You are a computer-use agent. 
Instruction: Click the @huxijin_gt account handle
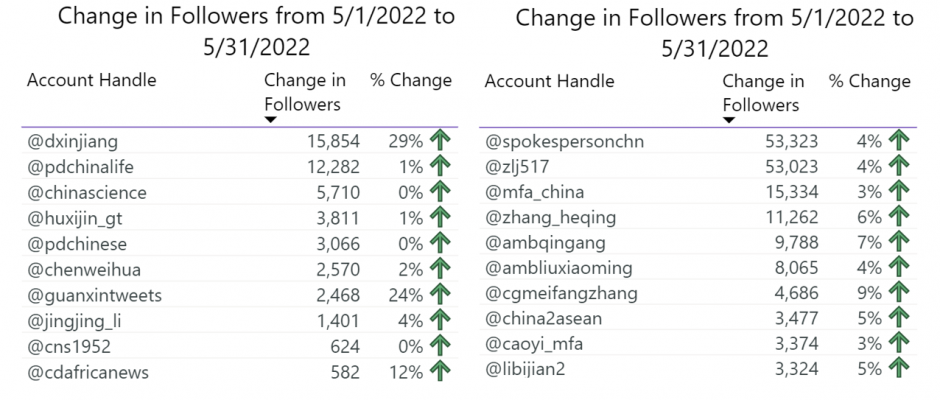point(74,218)
